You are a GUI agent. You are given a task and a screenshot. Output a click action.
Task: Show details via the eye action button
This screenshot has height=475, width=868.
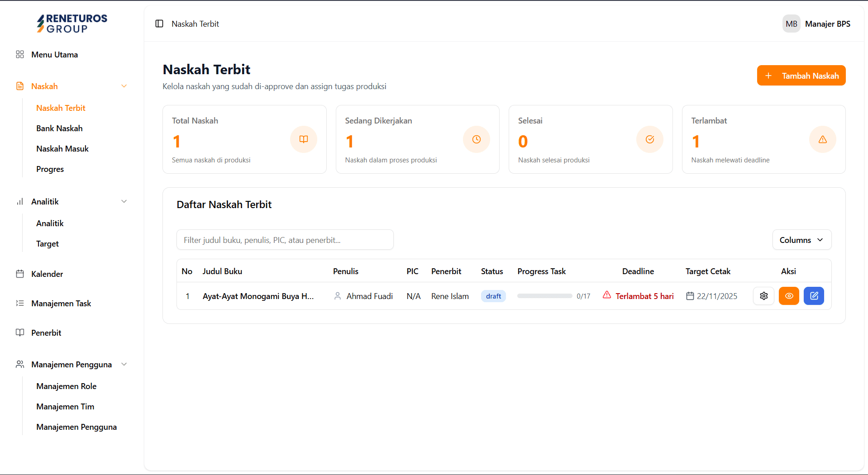pyautogui.click(x=789, y=296)
